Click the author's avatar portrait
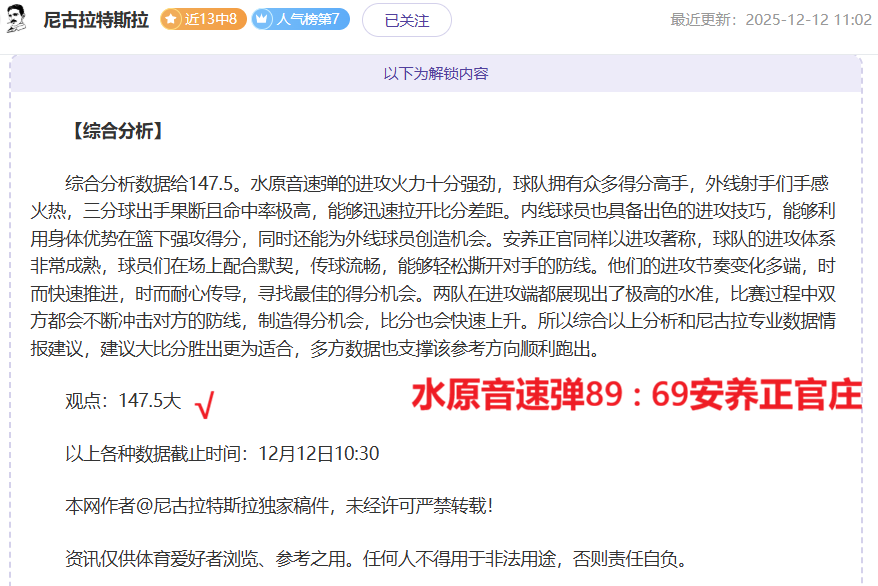The height and width of the screenshot is (586, 878). tap(17, 19)
